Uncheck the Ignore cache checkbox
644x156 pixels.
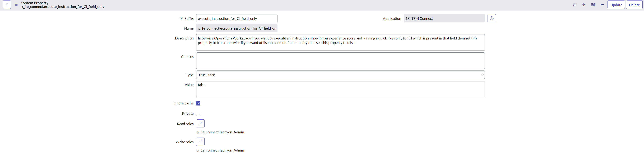pyautogui.click(x=198, y=103)
